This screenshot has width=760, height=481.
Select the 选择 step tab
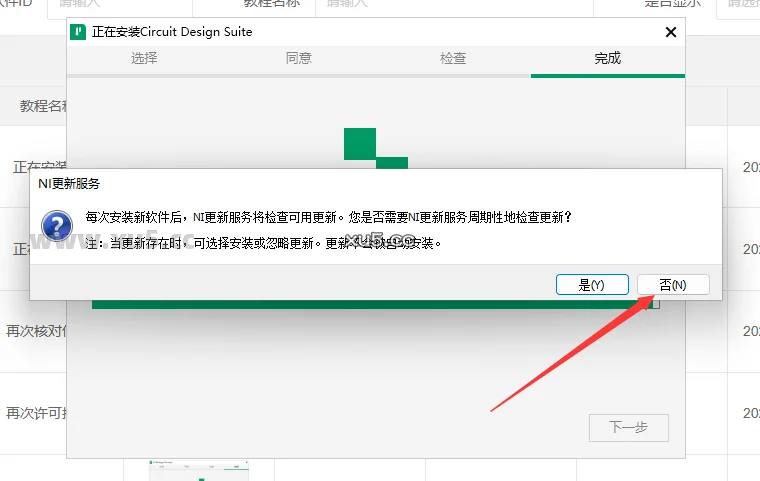(x=144, y=58)
